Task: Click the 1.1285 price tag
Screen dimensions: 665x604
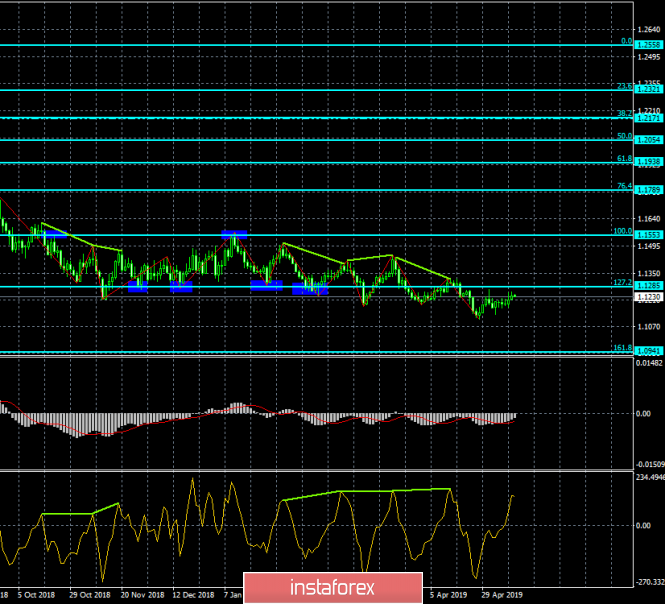Action: click(x=649, y=286)
